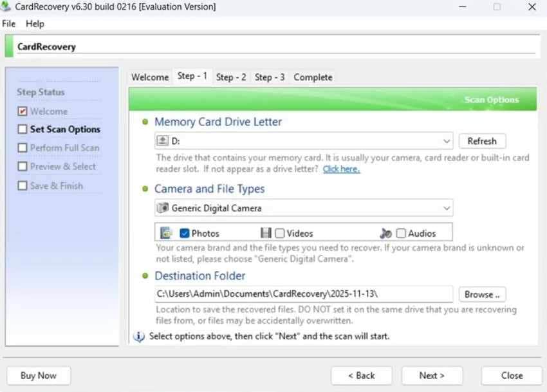Go to the Step - 2 tab

[231, 77]
